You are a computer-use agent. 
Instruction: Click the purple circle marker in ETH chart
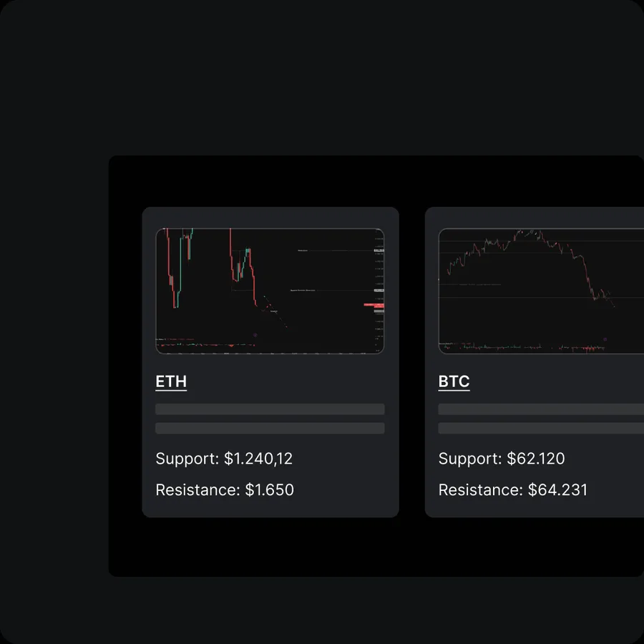(255, 335)
